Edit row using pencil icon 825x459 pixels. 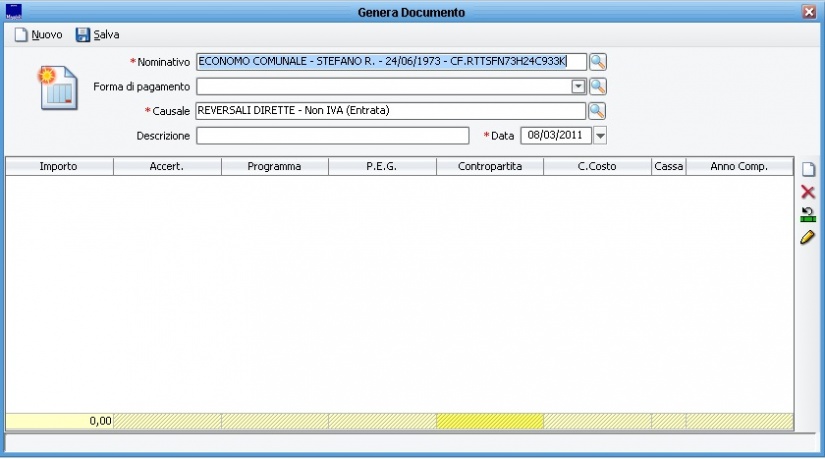point(808,237)
